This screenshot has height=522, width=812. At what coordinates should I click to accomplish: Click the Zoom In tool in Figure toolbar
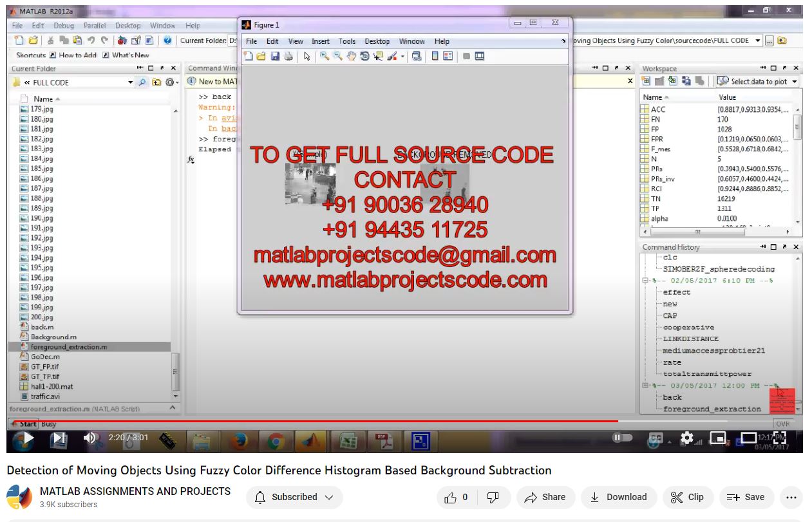click(325, 57)
